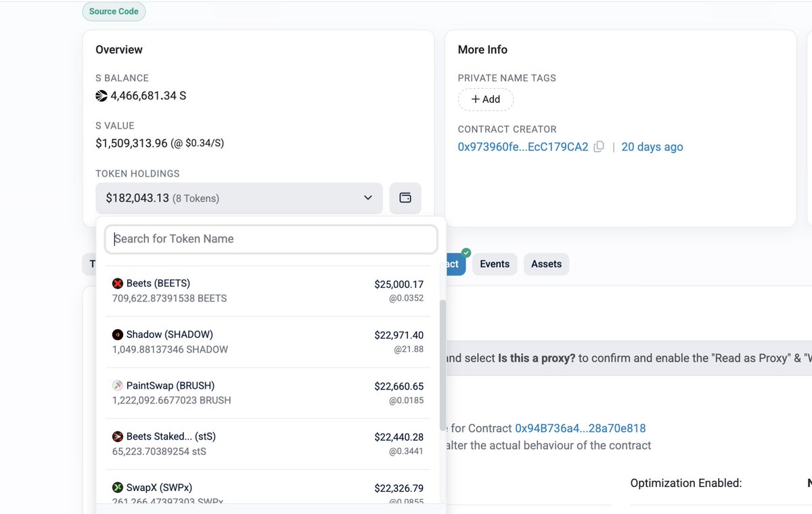The width and height of the screenshot is (812, 514).
Task: Click the $22,440.28 stS value
Action: pyautogui.click(x=399, y=437)
